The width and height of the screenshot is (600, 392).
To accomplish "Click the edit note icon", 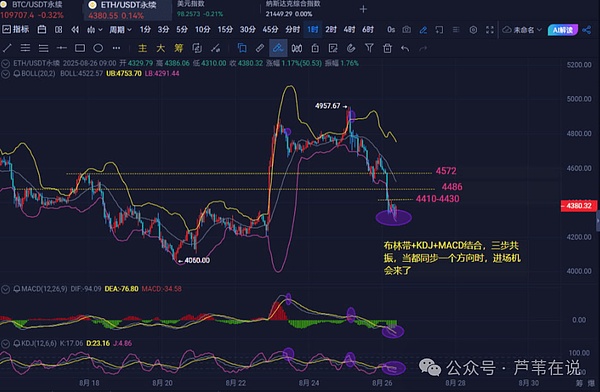I will coord(333,48).
